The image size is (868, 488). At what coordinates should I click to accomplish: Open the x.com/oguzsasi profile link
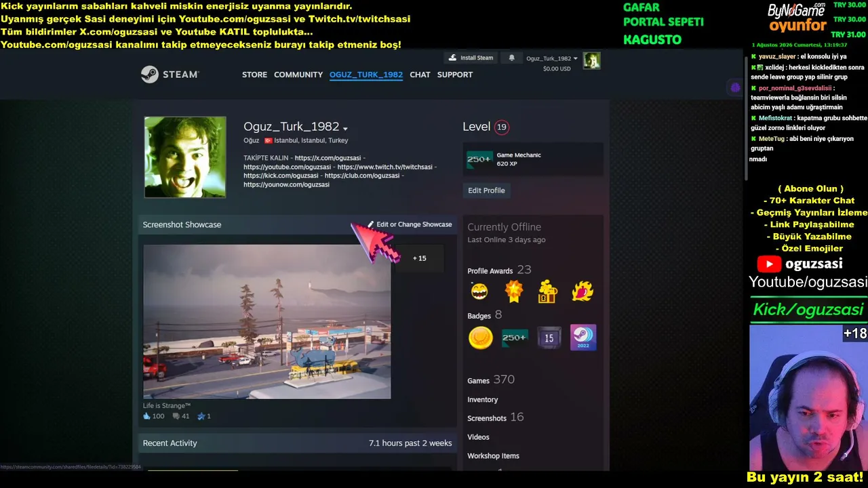[328, 158]
